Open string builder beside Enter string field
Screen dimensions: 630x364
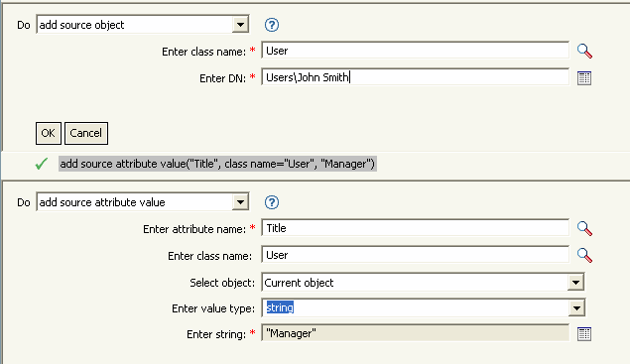584,334
